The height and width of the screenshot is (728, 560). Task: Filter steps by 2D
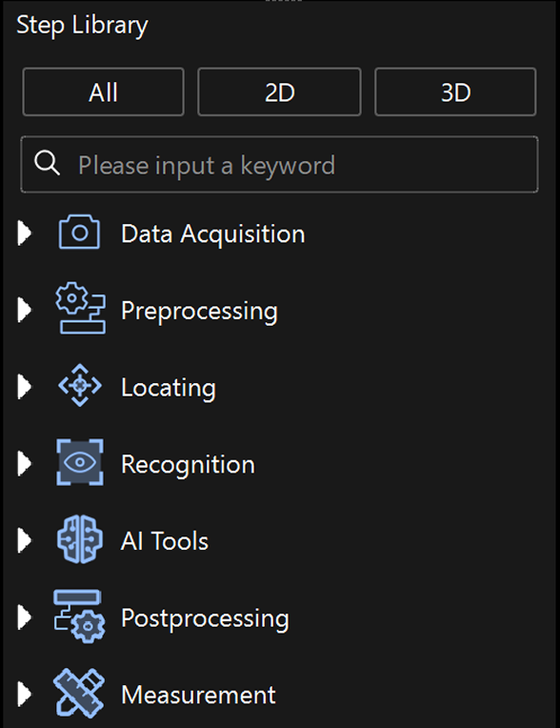[x=279, y=91]
